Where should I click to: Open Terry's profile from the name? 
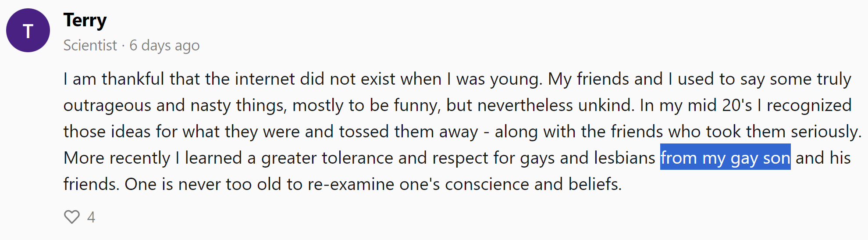click(x=85, y=20)
